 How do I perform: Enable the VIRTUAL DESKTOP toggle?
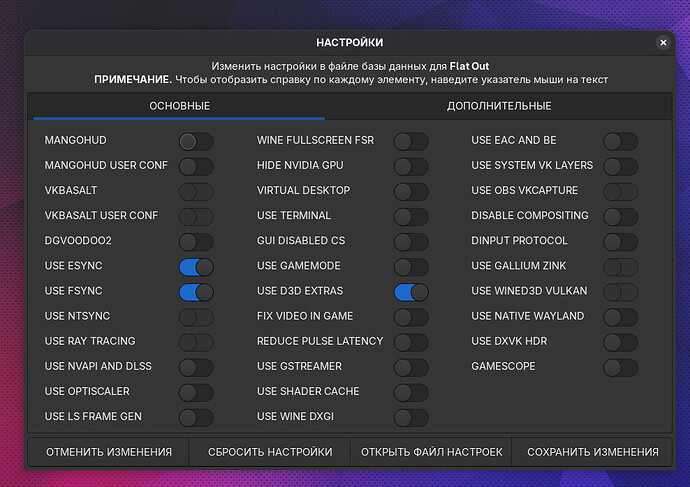(411, 191)
